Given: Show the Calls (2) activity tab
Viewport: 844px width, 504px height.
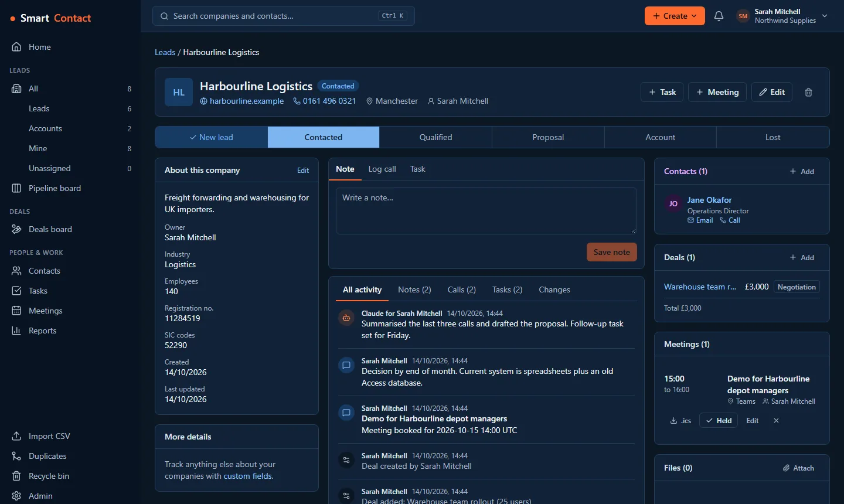Looking at the screenshot, I should coord(462,290).
